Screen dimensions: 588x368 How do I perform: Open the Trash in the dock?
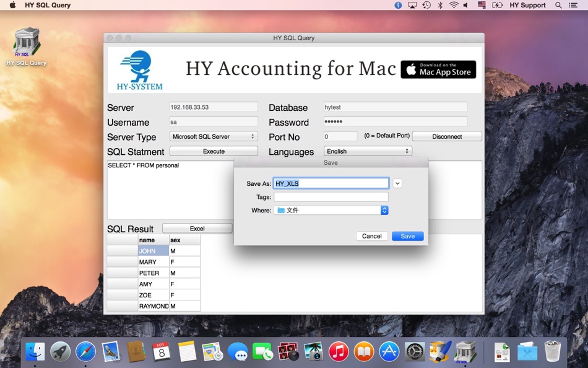552,352
